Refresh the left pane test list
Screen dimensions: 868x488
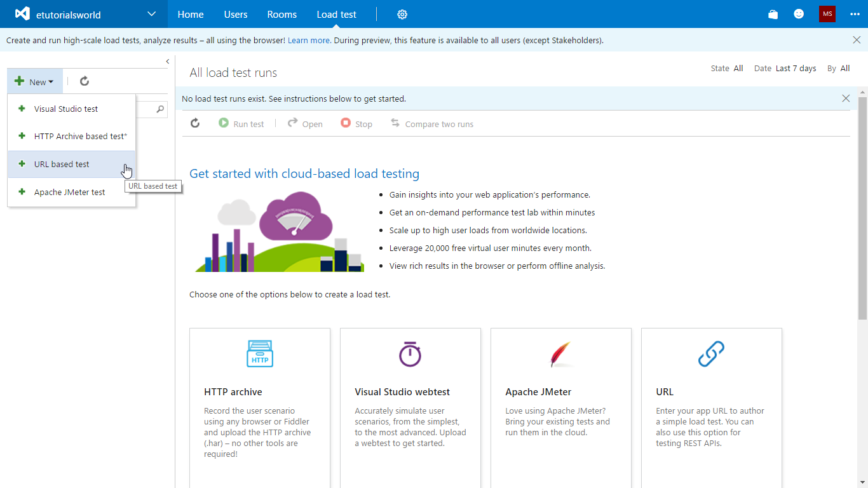(x=85, y=81)
